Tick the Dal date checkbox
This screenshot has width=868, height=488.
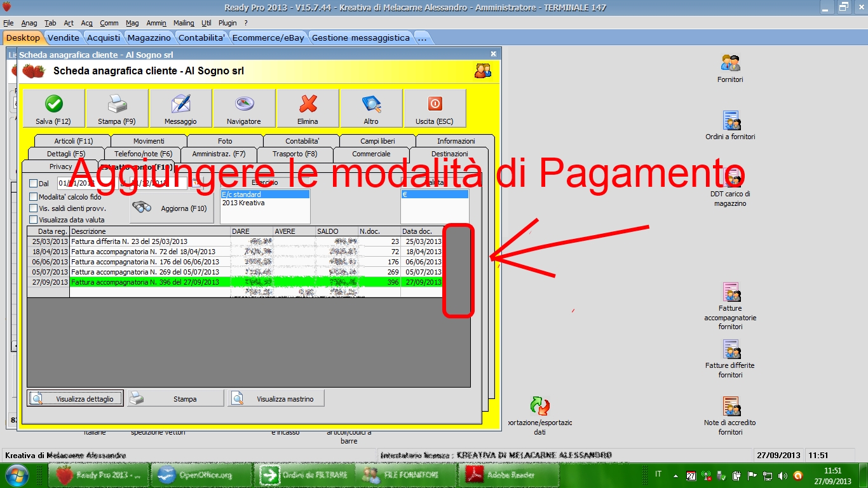click(x=34, y=184)
